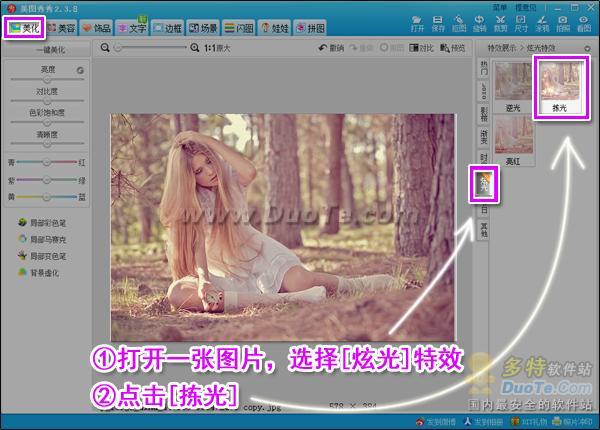Switch to the 边框 tab
Viewport: 600px width, 430px height.
pyautogui.click(x=168, y=28)
